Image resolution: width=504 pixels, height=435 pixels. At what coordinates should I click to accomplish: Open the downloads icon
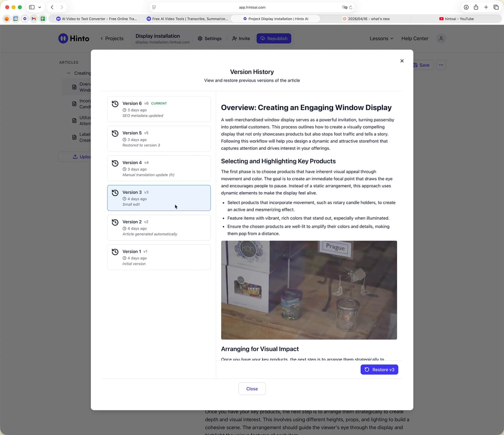coord(466,7)
